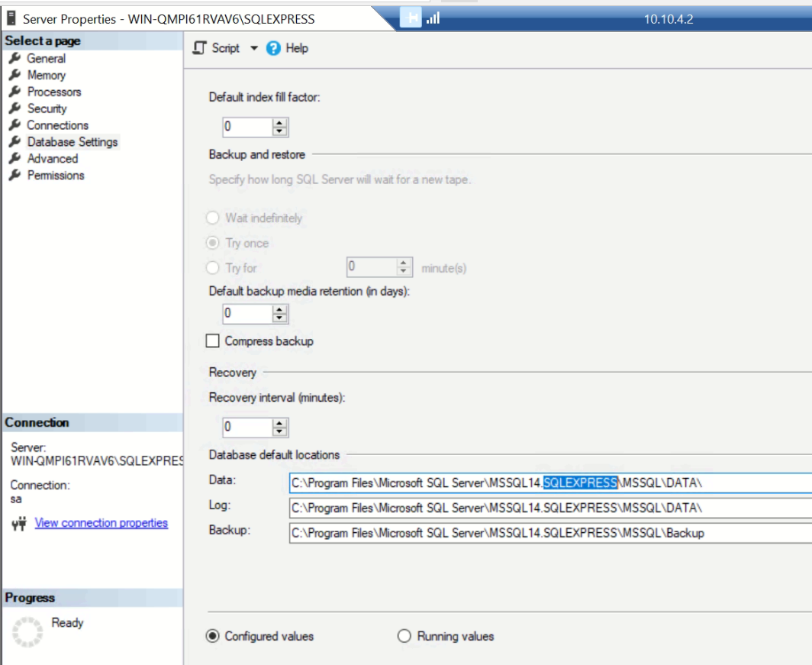
Task: Click the Ready progress status text
Action: click(x=67, y=622)
